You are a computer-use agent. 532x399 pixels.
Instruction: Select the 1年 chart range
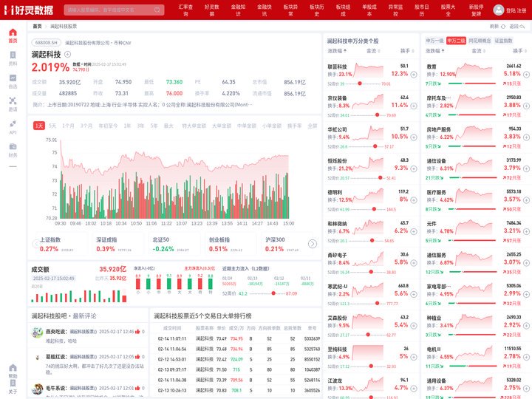tap(127, 126)
